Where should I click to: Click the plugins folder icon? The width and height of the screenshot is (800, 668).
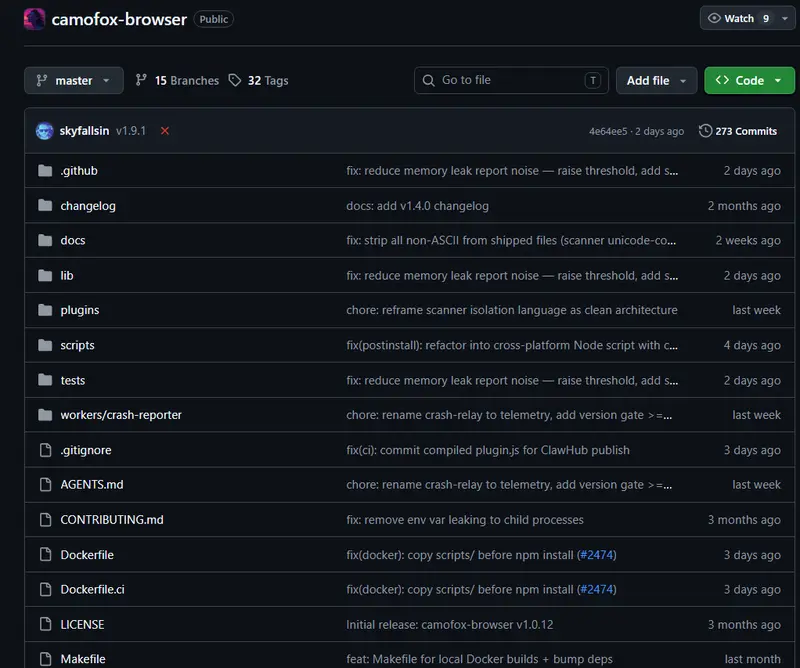[x=45, y=310]
